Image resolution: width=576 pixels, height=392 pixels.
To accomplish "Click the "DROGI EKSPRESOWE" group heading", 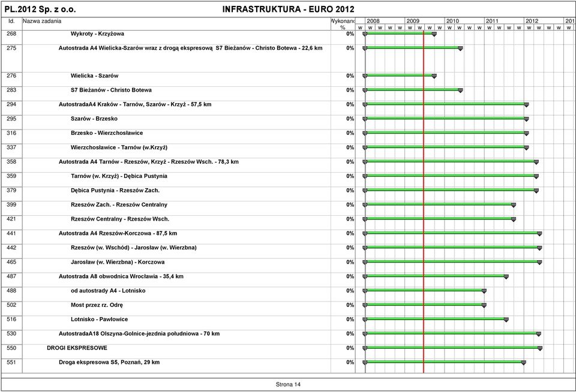I will tap(77, 348).
